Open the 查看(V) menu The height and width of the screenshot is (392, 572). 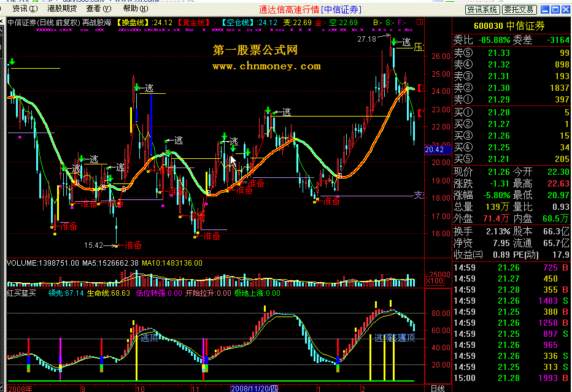click(99, 9)
